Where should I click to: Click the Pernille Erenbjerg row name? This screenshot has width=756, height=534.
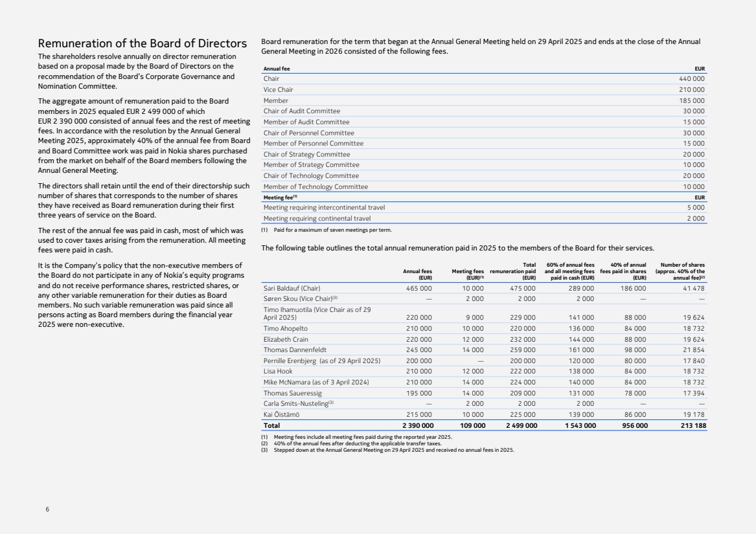click(321, 360)
